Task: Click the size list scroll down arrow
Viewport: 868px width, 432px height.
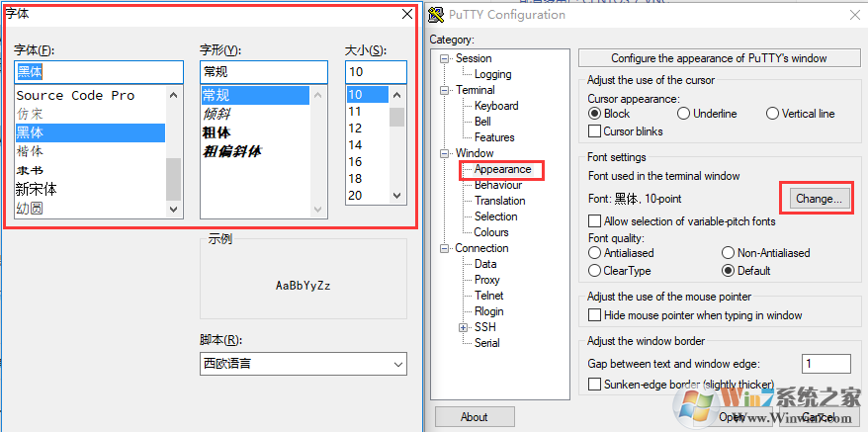Action: coord(396,195)
